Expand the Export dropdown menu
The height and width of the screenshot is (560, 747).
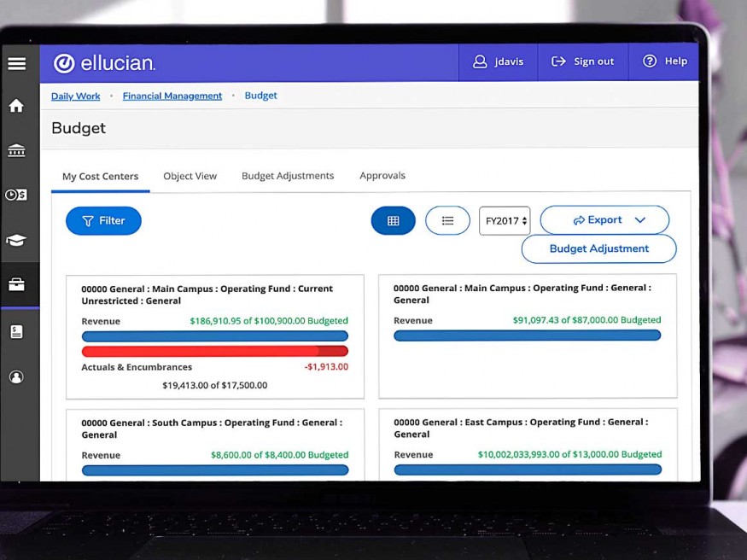(604, 220)
